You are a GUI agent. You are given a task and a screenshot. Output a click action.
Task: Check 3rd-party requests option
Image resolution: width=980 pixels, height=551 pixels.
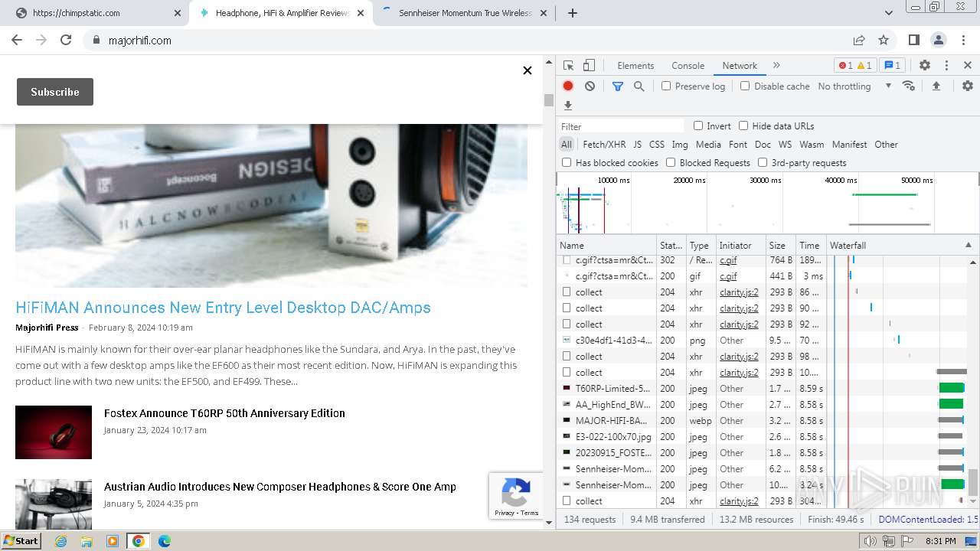(763, 163)
